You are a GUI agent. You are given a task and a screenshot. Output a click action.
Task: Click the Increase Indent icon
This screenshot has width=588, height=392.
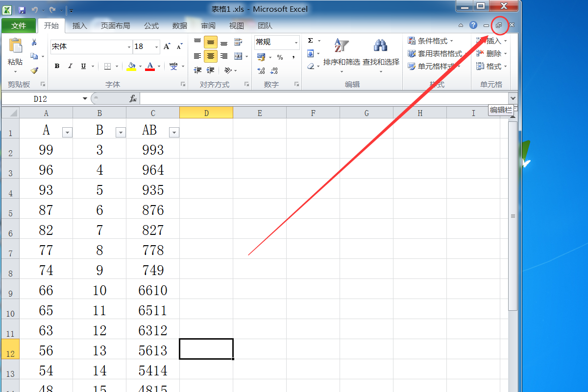211,70
